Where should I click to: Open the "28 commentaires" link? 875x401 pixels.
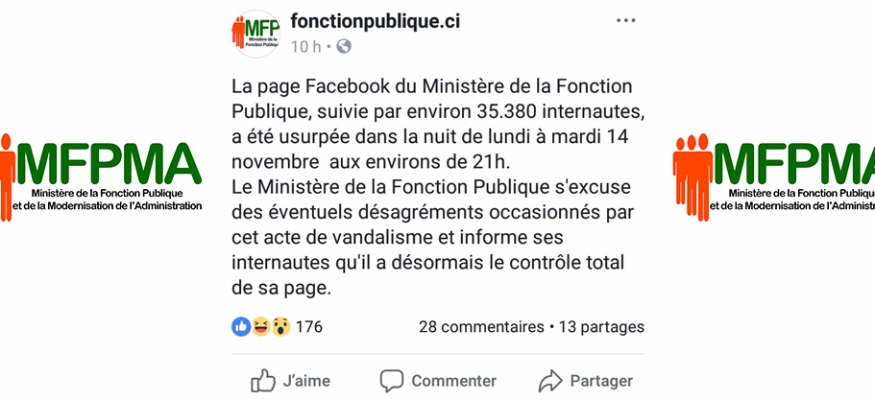[480, 327]
